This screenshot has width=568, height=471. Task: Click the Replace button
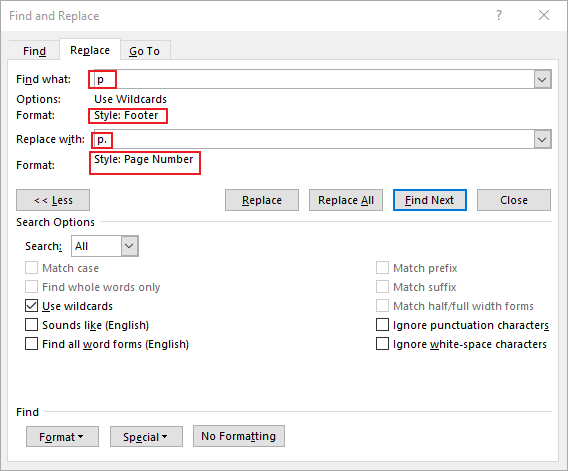click(262, 200)
